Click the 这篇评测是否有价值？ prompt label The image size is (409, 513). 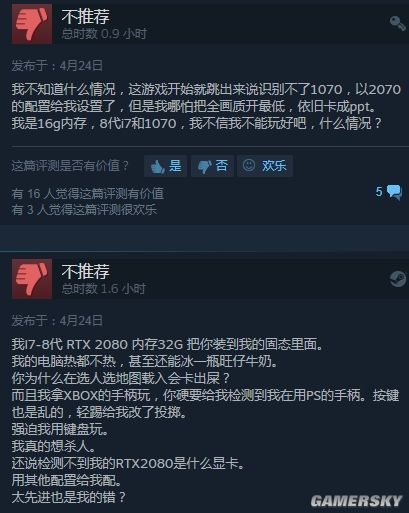[70, 166]
